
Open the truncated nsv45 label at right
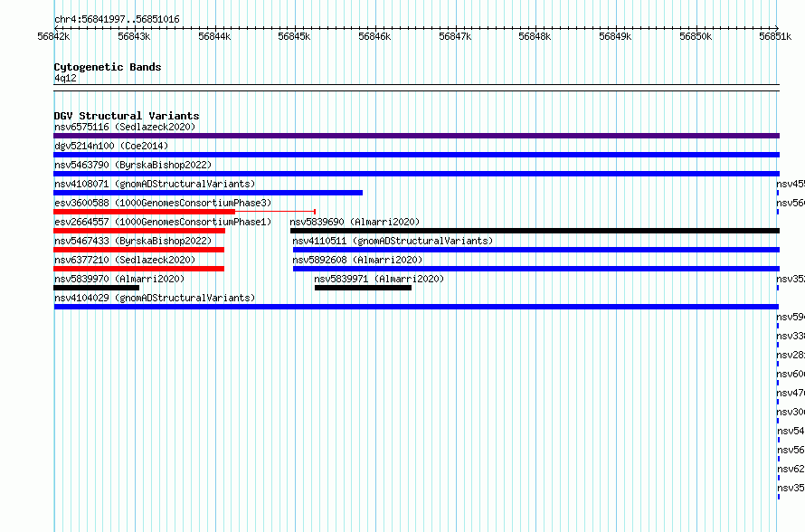pyautogui.click(x=791, y=184)
